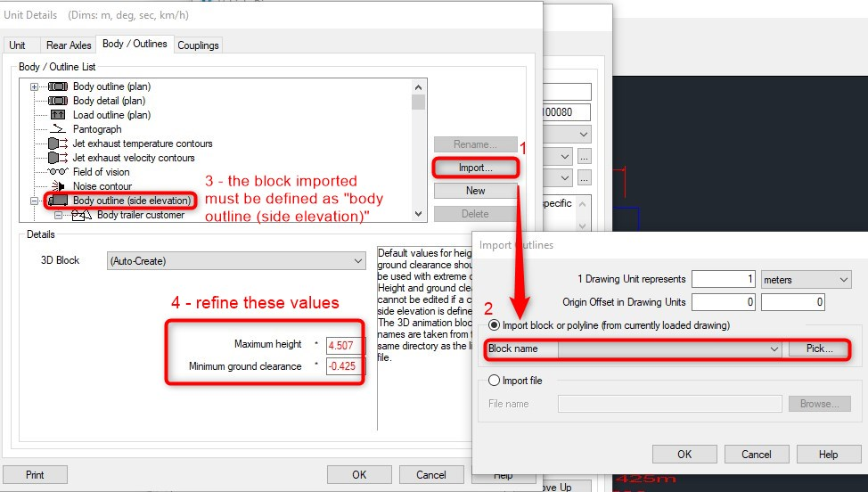Click the Jet exhaust temperature contours icon

click(58, 143)
